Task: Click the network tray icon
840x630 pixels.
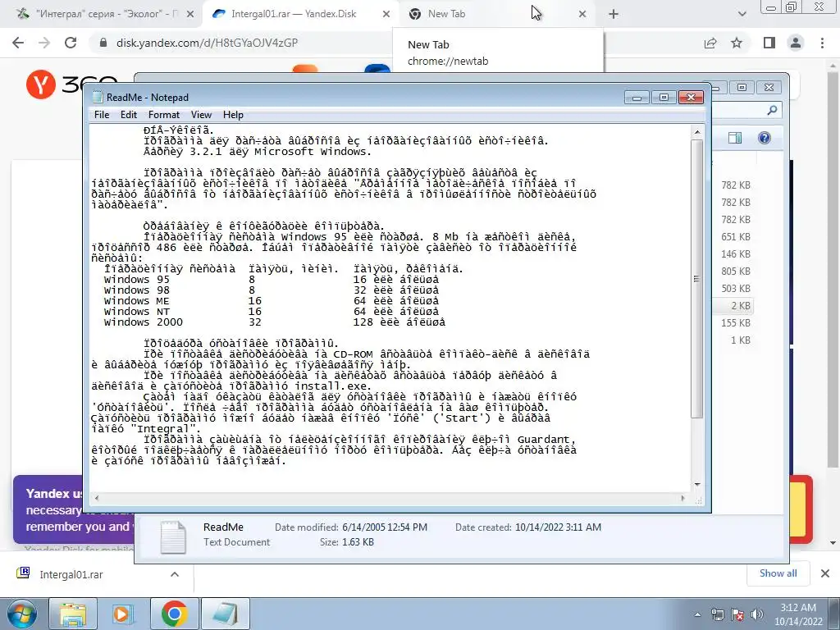Action: coord(718,614)
